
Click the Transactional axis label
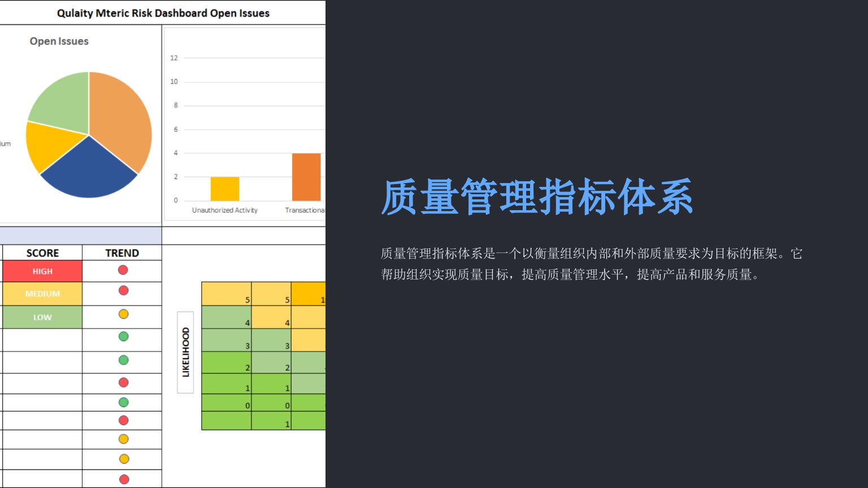pos(305,210)
